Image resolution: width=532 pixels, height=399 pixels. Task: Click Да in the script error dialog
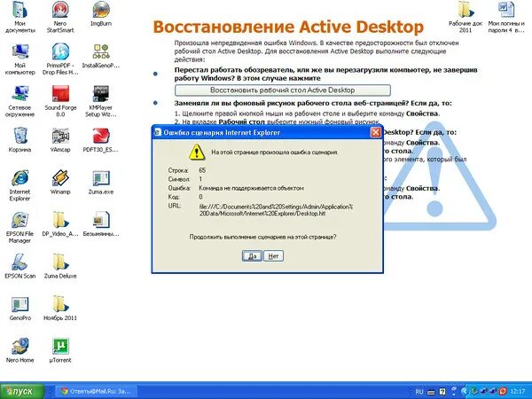point(252,256)
